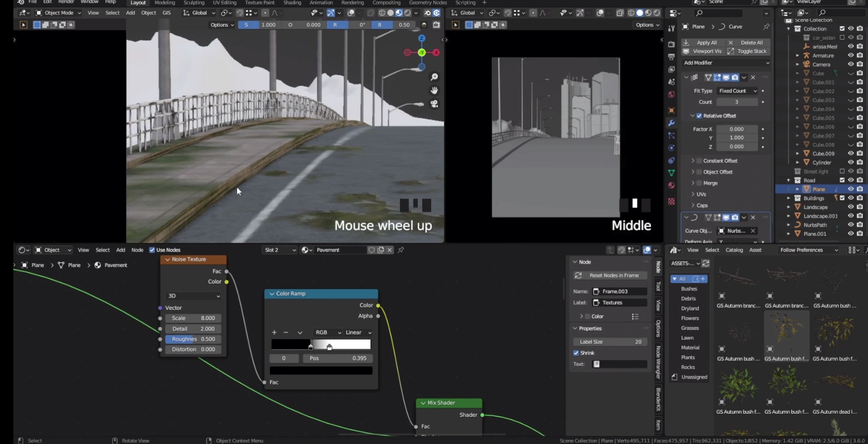Screen dimensions: 868x444
Task: Open the Add Modifier dropdown
Action: [x=725, y=63]
